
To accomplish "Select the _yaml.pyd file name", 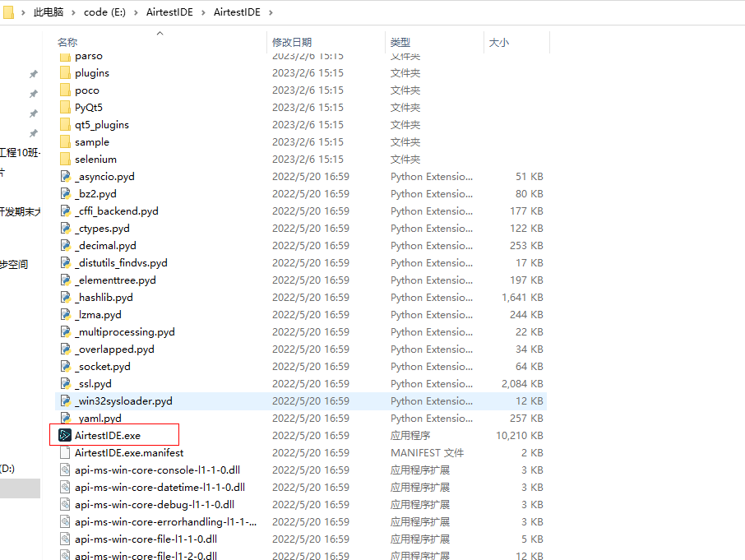I will tap(99, 419).
